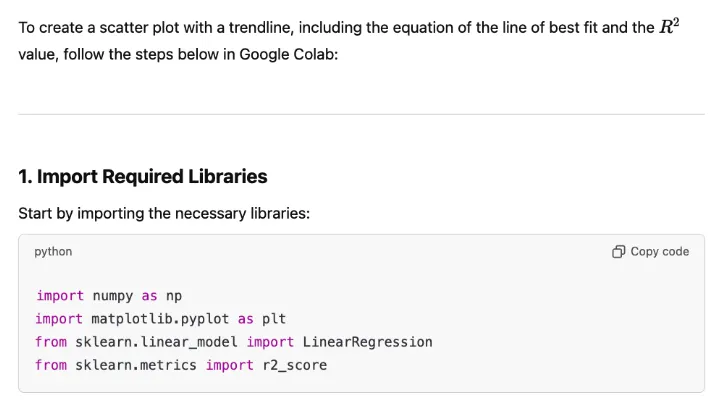Image resolution: width=721 pixels, height=410 pixels.
Task: Click the 'plt' alias in code
Action: pyautogui.click(x=274, y=319)
